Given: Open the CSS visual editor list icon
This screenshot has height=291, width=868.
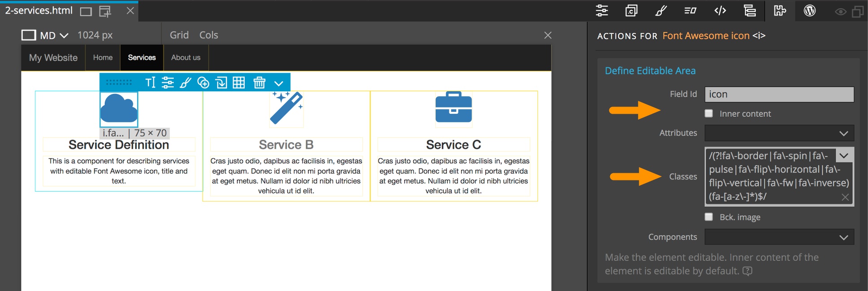Looking at the screenshot, I should click(690, 10).
